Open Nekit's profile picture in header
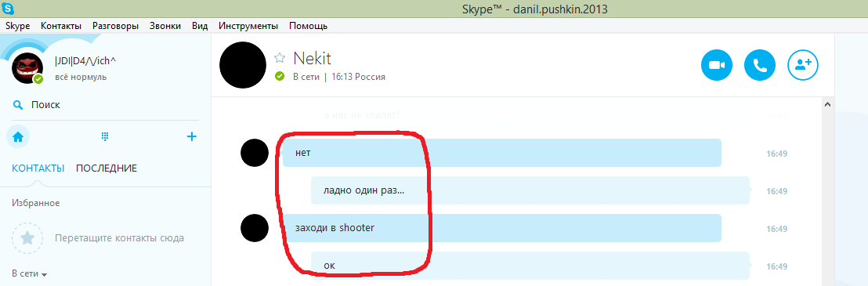 tap(243, 65)
